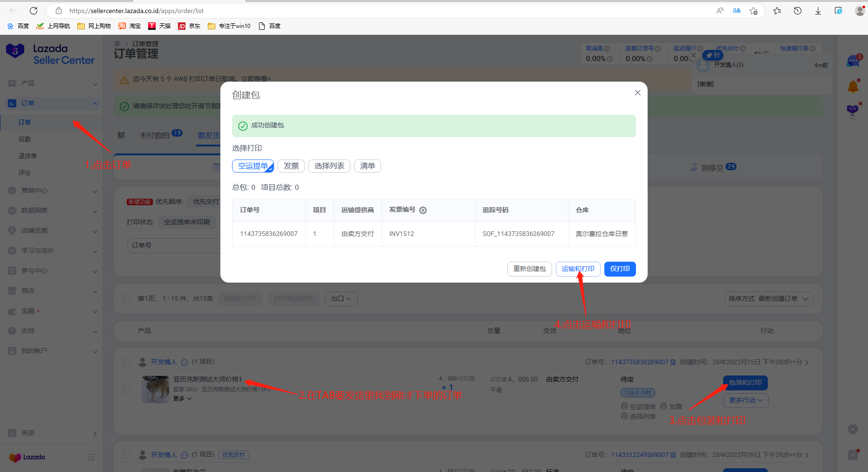868x472 pixels.
Task: Open the 出口 dropdown
Action: point(341,299)
